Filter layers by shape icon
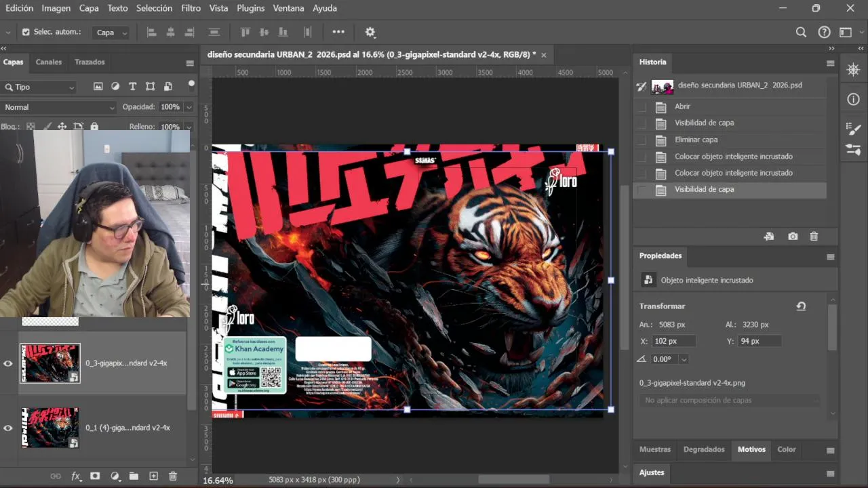 point(150,87)
